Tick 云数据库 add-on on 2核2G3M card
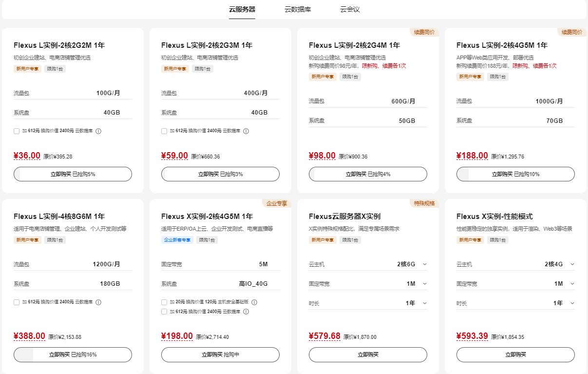588x374 pixels. (x=164, y=131)
